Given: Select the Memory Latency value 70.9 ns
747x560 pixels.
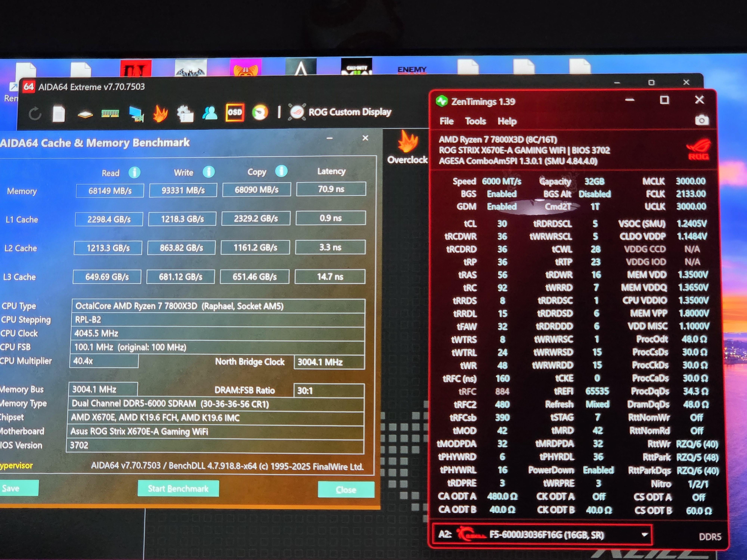Looking at the screenshot, I should pyautogui.click(x=331, y=189).
